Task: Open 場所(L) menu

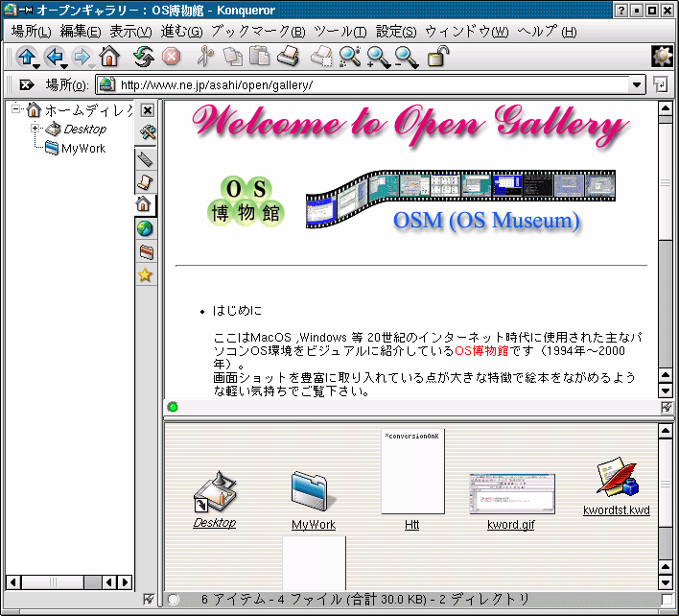Action: click(x=32, y=32)
